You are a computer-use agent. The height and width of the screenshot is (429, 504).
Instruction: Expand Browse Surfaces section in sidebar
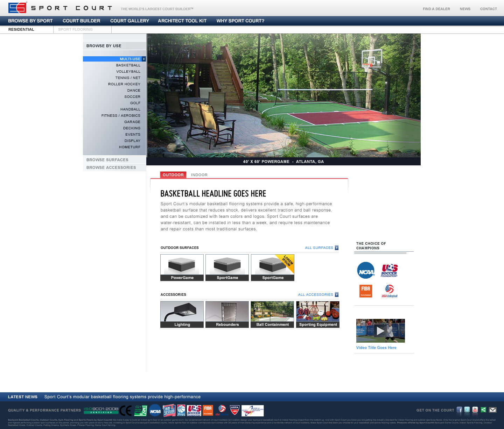(107, 160)
